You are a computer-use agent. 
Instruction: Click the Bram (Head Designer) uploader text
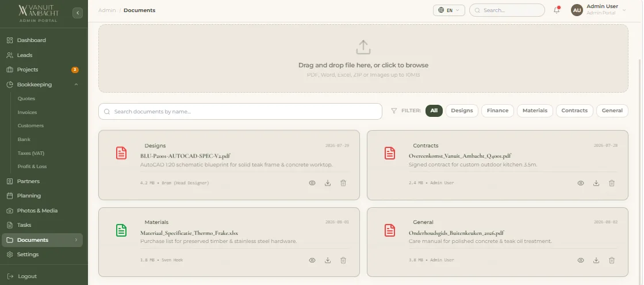coord(185,183)
